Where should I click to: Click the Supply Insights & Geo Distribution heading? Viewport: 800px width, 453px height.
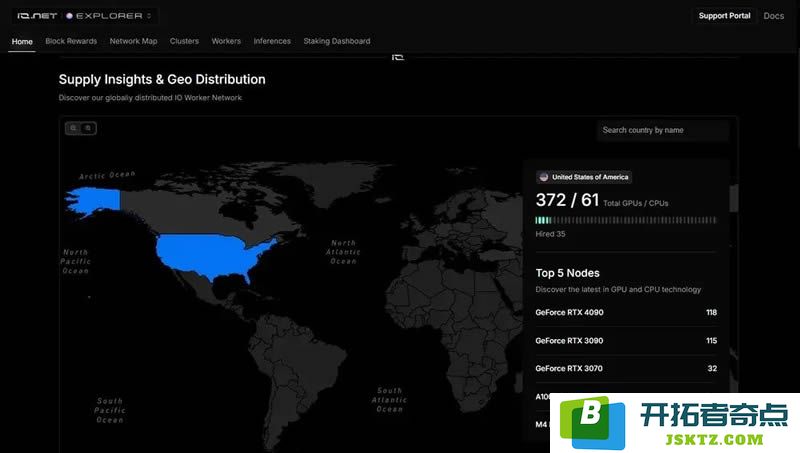tap(162, 80)
